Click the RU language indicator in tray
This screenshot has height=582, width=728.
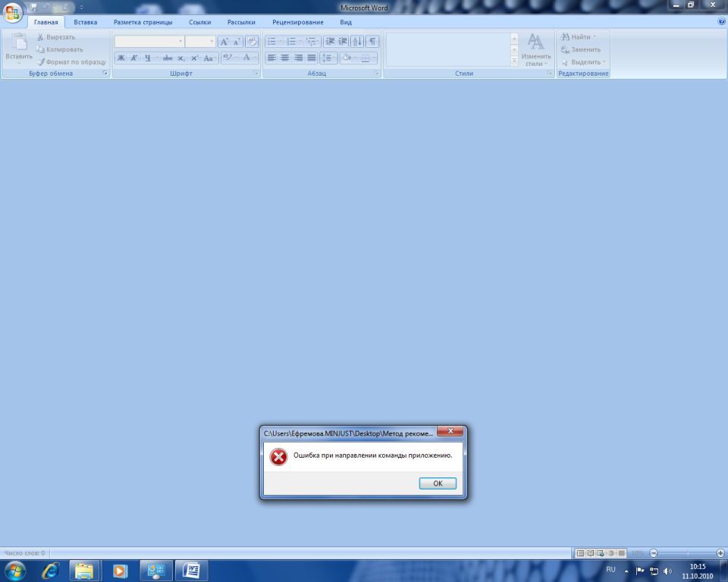(610, 569)
